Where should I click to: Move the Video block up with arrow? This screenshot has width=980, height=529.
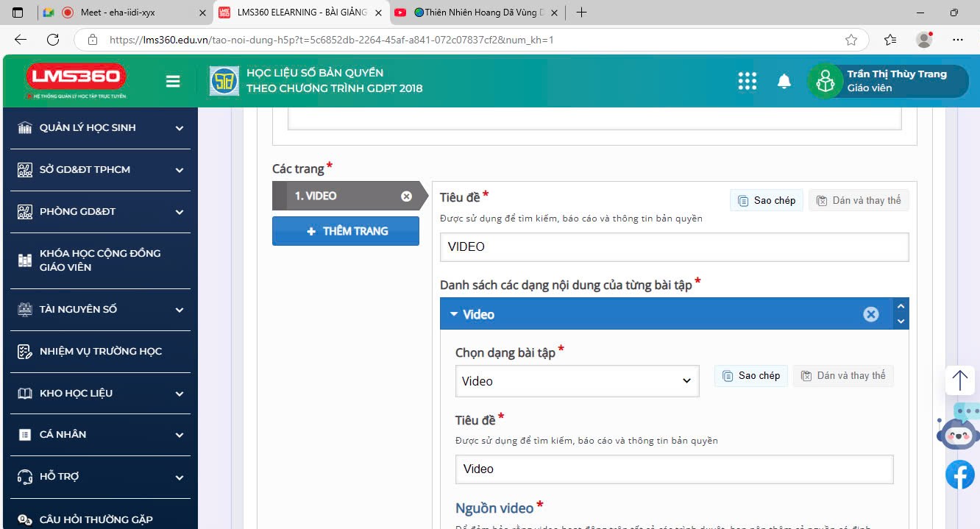coord(901,306)
